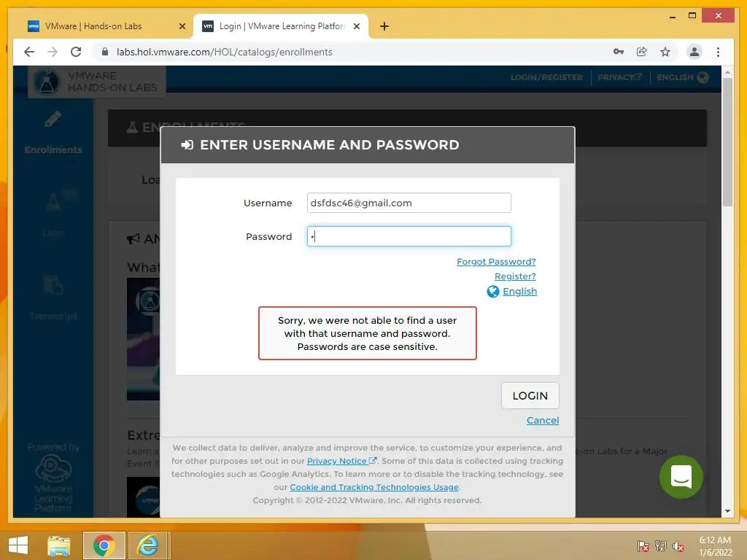The height and width of the screenshot is (560, 747).
Task: Click the padlock site info icon
Action: pyautogui.click(x=105, y=52)
